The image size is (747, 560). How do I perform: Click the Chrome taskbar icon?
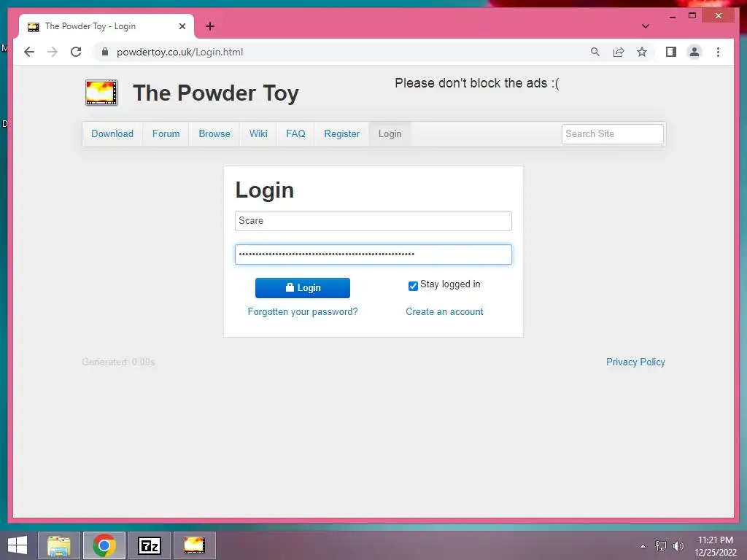coord(104,545)
